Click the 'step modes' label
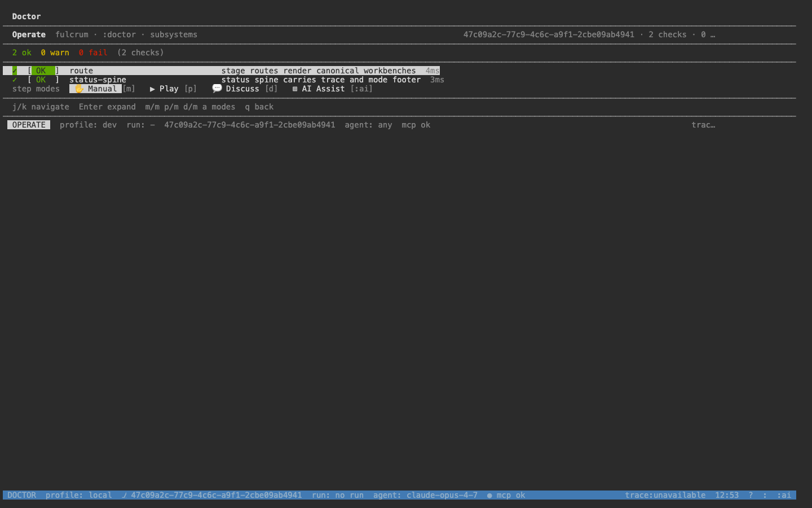 [36, 89]
